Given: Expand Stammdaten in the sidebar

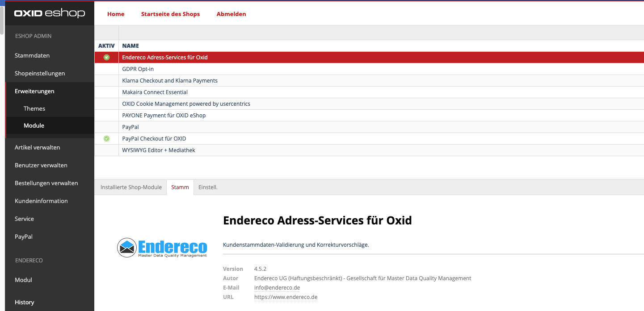Looking at the screenshot, I should tap(32, 55).
